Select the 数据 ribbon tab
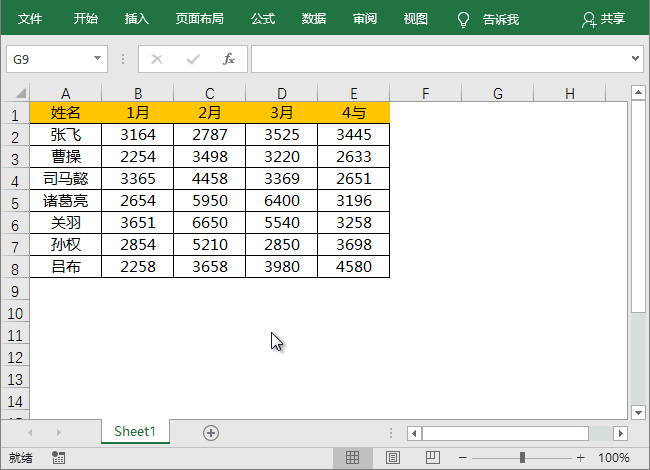Image resolution: width=650 pixels, height=470 pixels. [314, 19]
